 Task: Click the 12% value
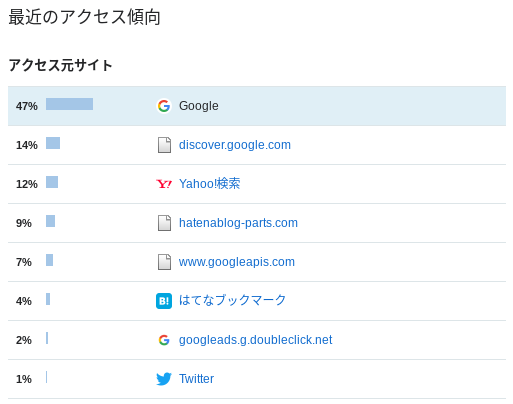pos(27,184)
